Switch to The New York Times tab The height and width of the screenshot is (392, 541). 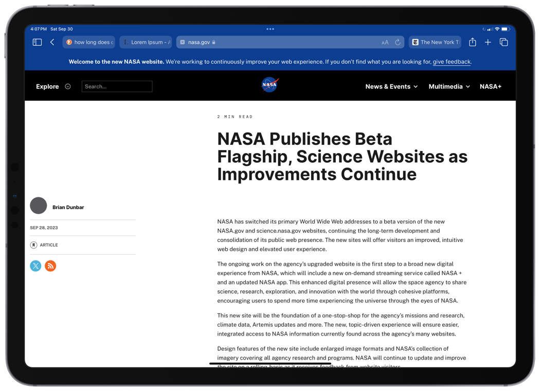coord(435,42)
